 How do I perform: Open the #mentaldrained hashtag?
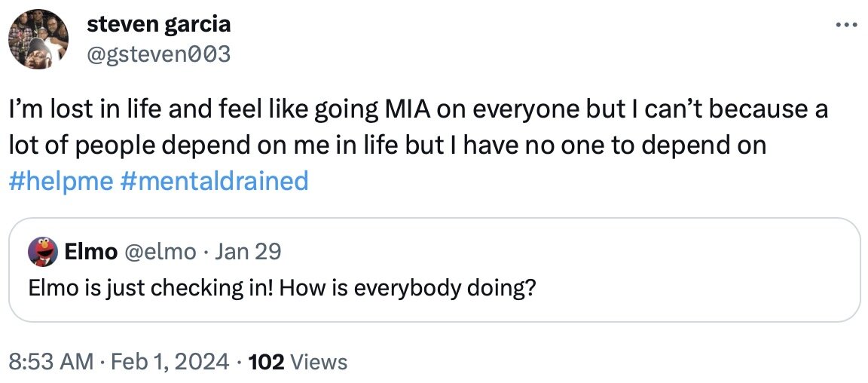(x=214, y=181)
